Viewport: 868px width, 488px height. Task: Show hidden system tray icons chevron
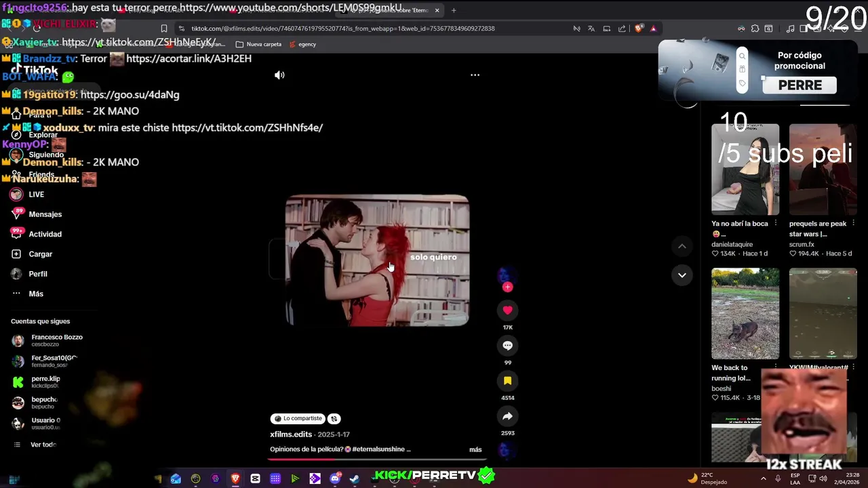(x=763, y=479)
